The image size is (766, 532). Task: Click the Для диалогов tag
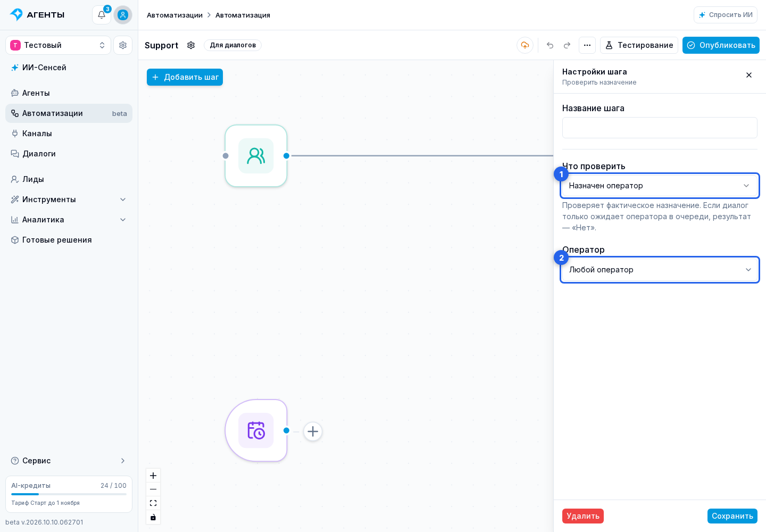[x=232, y=45]
